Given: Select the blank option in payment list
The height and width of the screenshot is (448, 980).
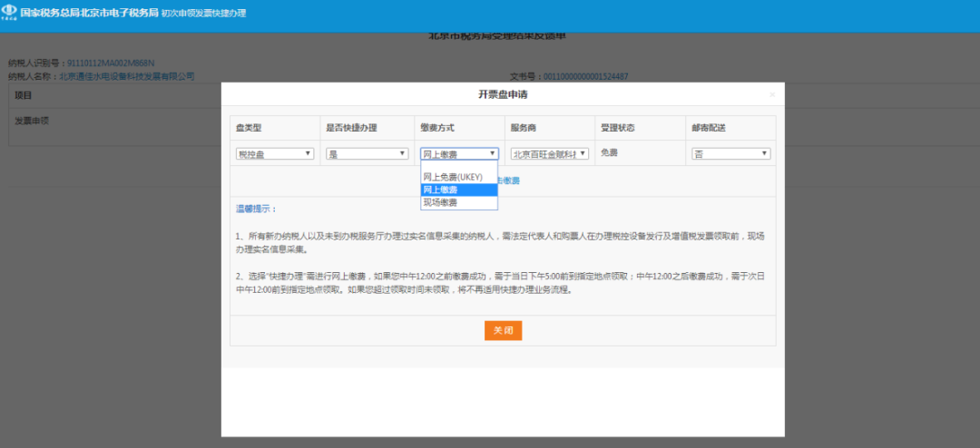Looking at the screenshot, I should pyautogui.click(x=459, y=166).
